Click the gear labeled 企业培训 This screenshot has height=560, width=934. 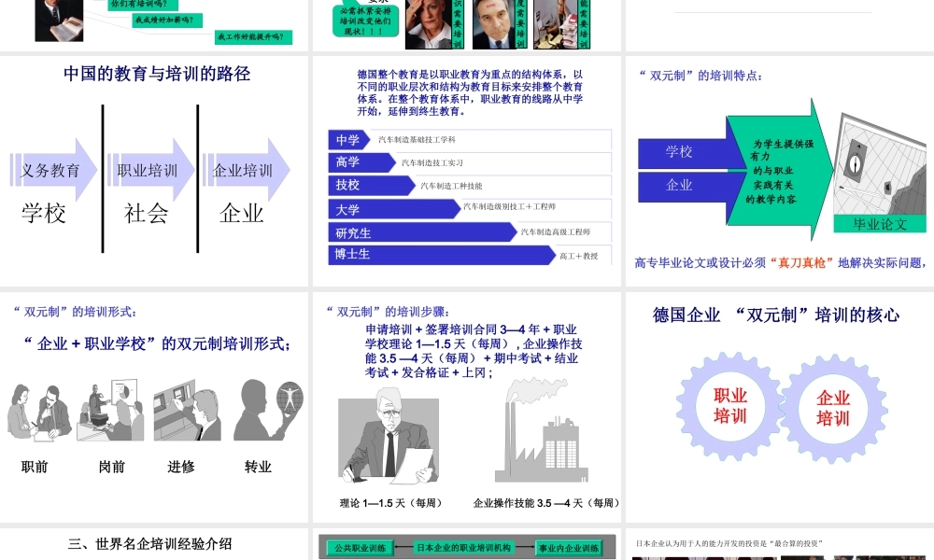[833, 408]
